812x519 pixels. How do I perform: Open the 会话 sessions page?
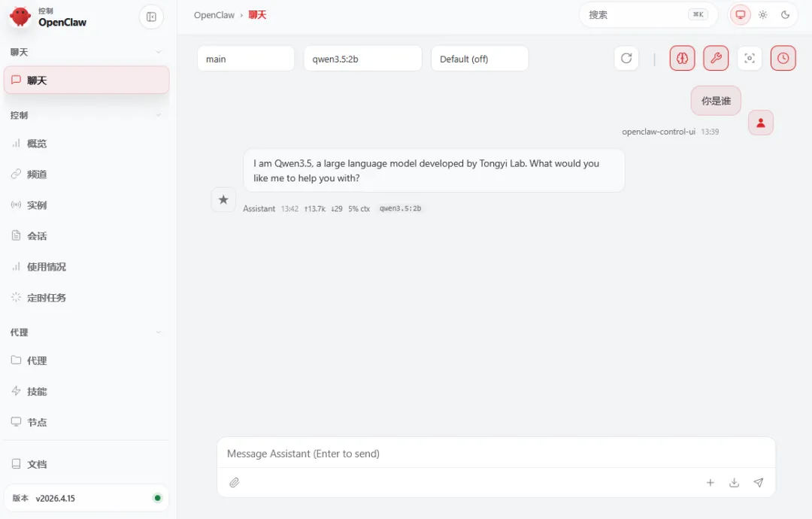point(86,236)
